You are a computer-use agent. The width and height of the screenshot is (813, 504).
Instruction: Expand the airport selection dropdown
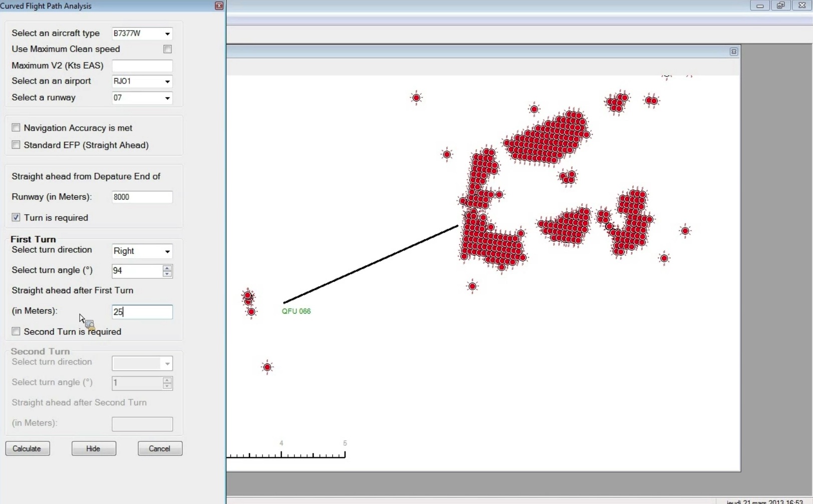coord(167,82)
